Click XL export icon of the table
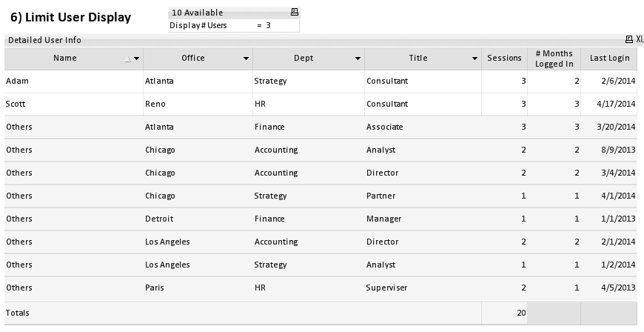644x332 pixels. pos(639,40)
